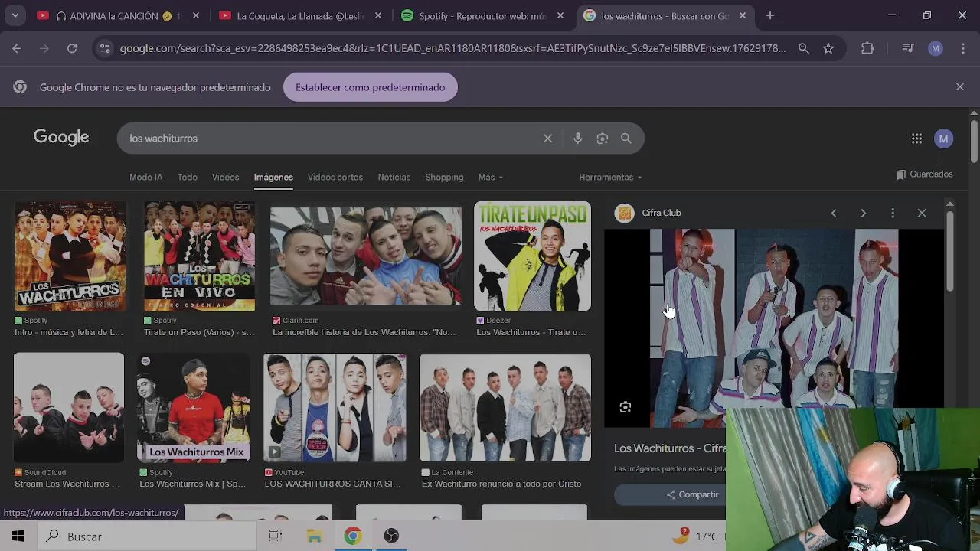Open the YouTube LOS WACHITURROS CANTA thumbnail
Image resolution: width=980 pixels, height=551 pixels.
[335, 407]
